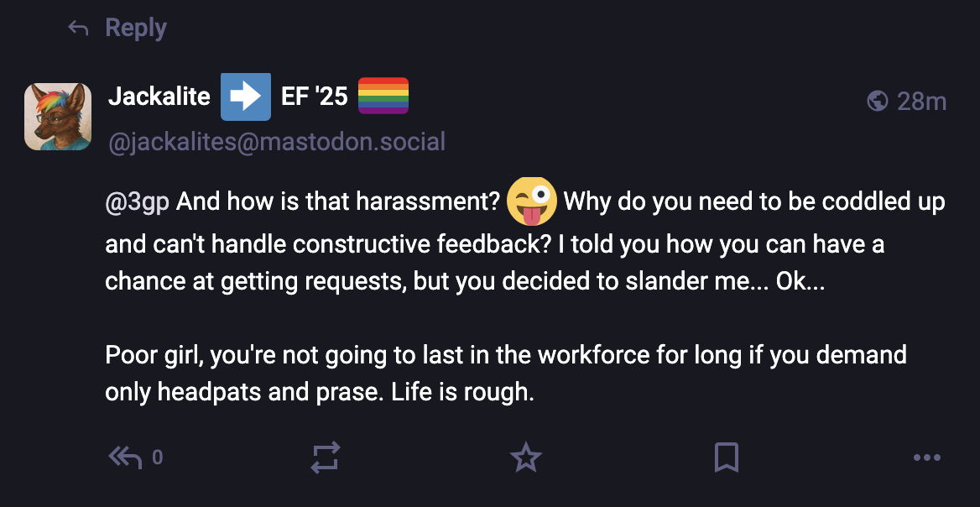Click the reply arrow icon above the post
This screenshot has width=980, height=507.
78,29
